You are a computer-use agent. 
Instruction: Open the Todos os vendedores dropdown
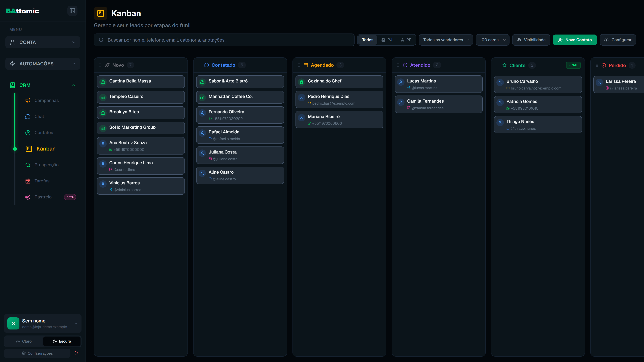click(x=446, y=40)
